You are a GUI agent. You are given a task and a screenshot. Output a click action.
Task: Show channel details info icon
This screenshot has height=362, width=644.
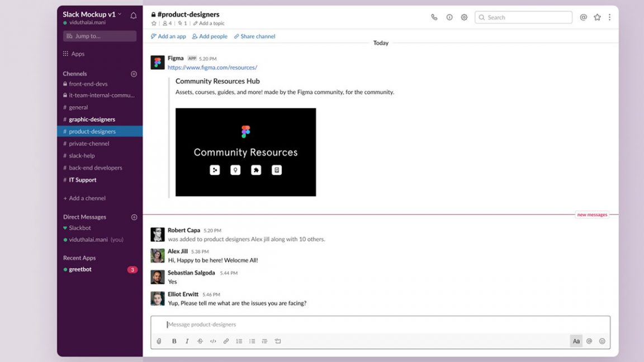coord(449,17)
